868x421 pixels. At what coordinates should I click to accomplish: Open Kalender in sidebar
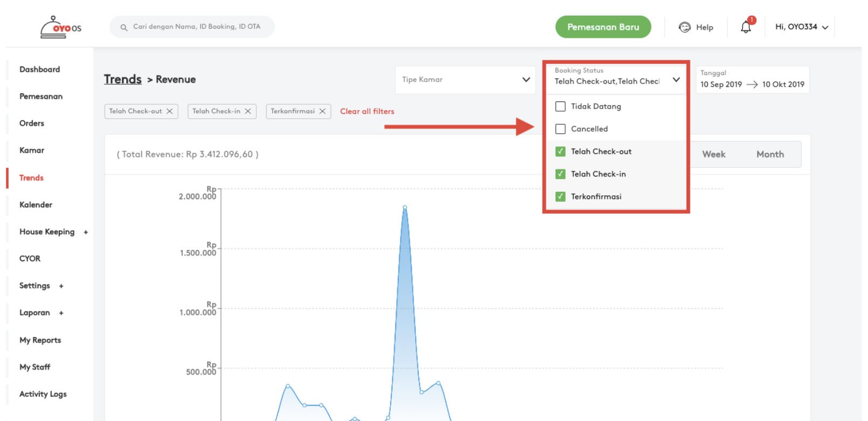pyautogui.click(x=36, y=205)
